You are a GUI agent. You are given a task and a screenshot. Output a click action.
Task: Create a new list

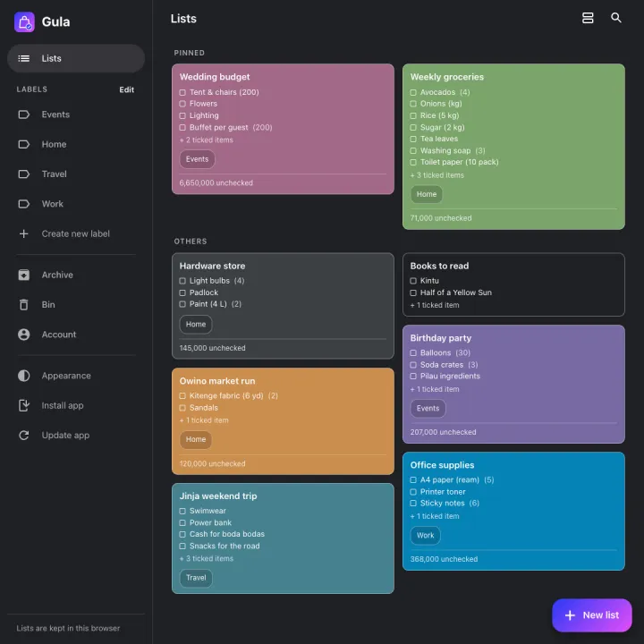coord(591,614)
